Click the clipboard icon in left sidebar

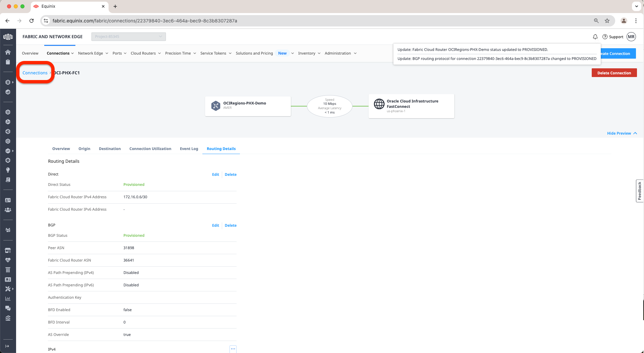[x=8, y=62]
